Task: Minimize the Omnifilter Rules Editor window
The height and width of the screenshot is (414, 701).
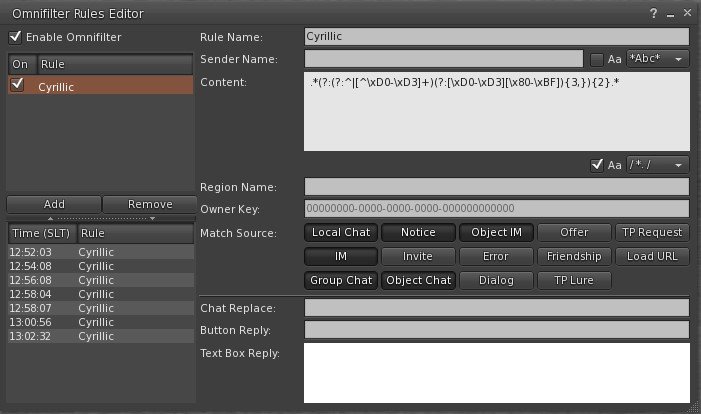Action: (x=670, y=15)
